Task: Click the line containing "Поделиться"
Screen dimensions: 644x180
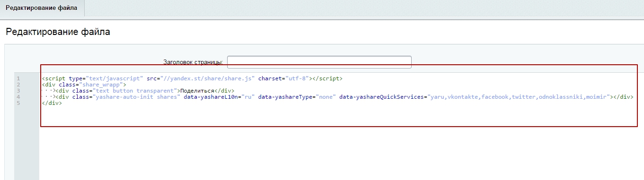Action: click(138, 91)
